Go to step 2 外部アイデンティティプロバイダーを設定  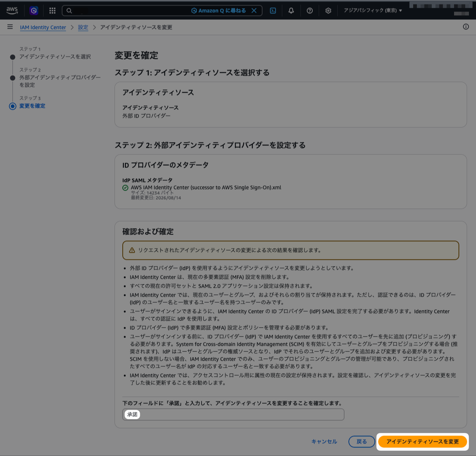click(x=60, y=81)
